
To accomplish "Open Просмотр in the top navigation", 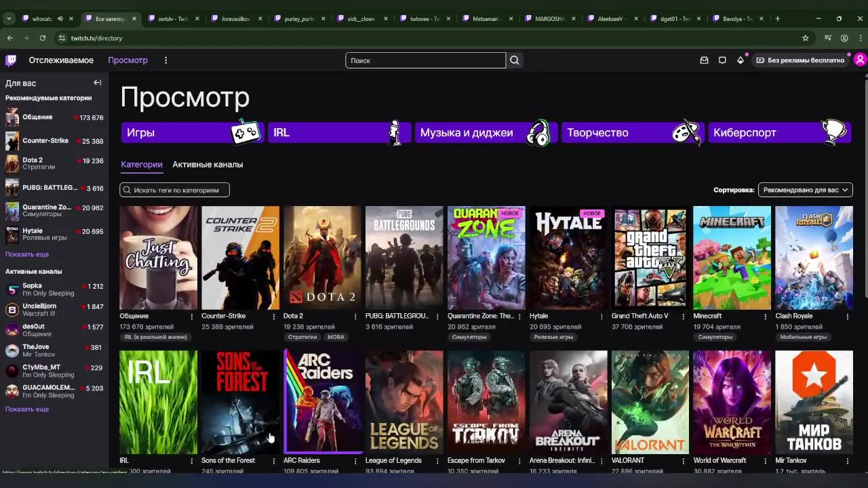I will tap(127, 60).
